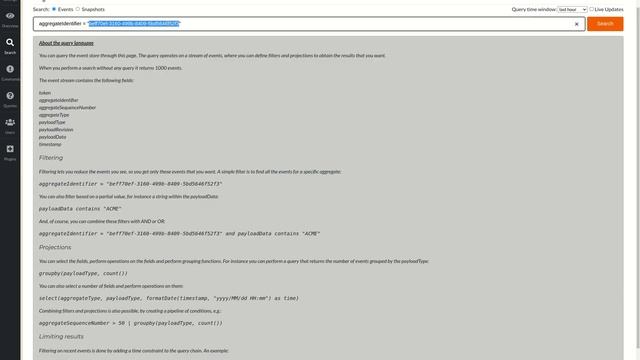The height and width of the screenshot is (360, 640).
Task: Click the 'token' field name
Action: pyautogui.click(x=45, y=93)
